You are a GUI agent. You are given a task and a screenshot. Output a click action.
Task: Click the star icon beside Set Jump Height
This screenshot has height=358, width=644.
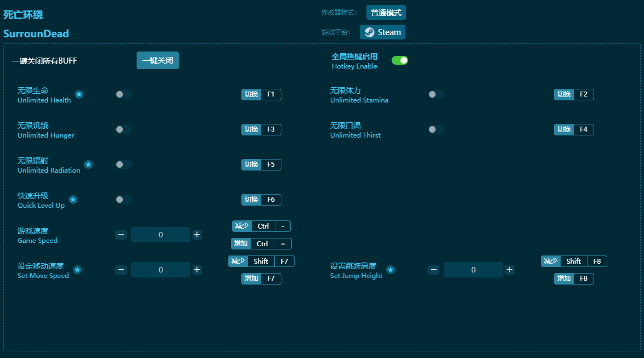click(x=391, y=270)
